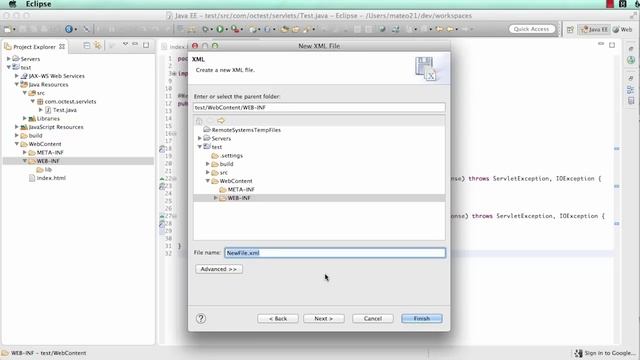Toggle Link with Editor in Project Explorer
The image size is (640, 360).
pos(98,45)
